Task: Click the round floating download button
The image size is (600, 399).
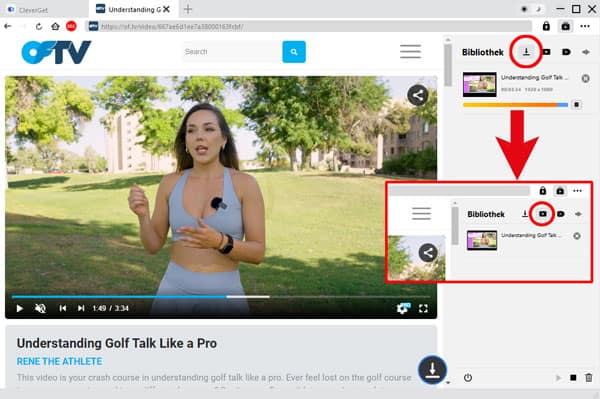Action: click(432, 370)
